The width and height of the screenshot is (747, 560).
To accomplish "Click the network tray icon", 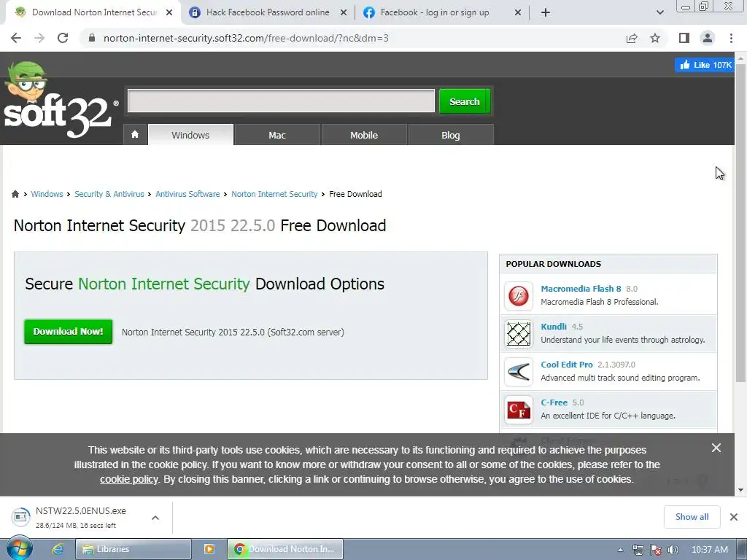I will 638,550.
